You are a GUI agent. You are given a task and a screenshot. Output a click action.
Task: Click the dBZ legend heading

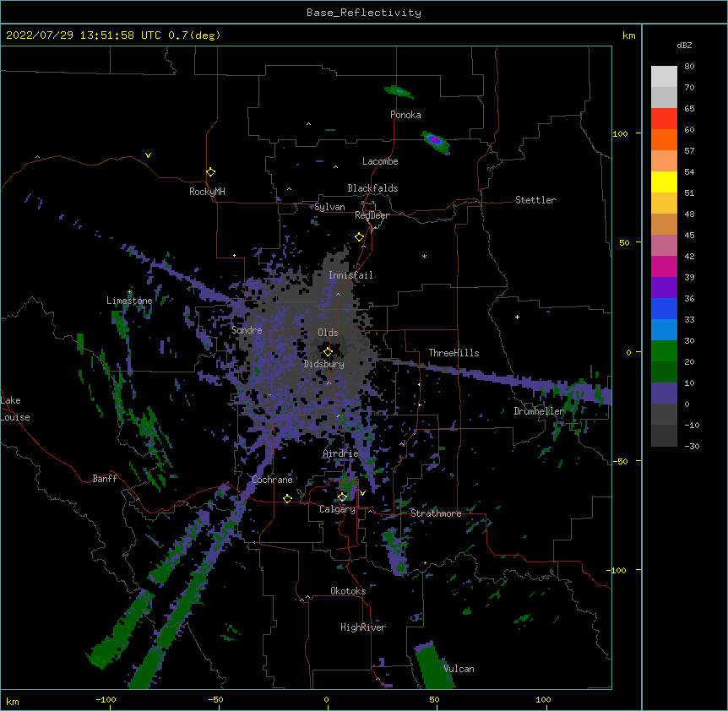684,45
